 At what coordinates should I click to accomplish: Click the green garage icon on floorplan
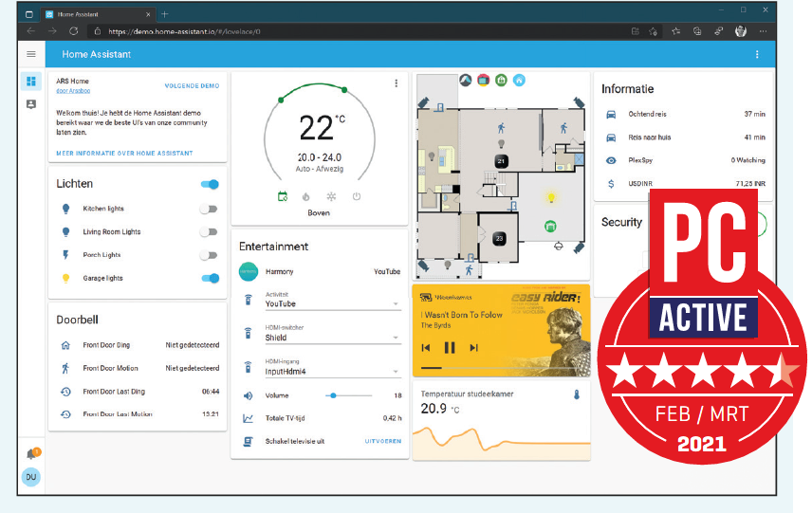(550, 227)
